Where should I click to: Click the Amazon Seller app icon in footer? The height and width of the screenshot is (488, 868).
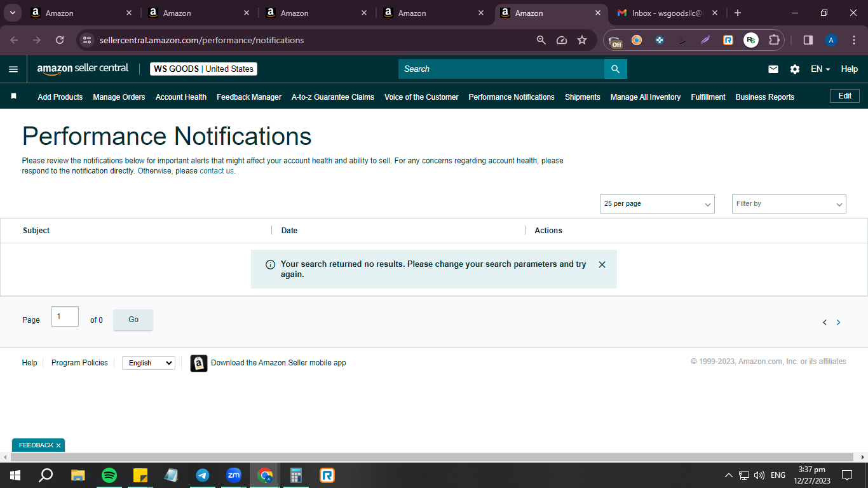pos(199,363)
